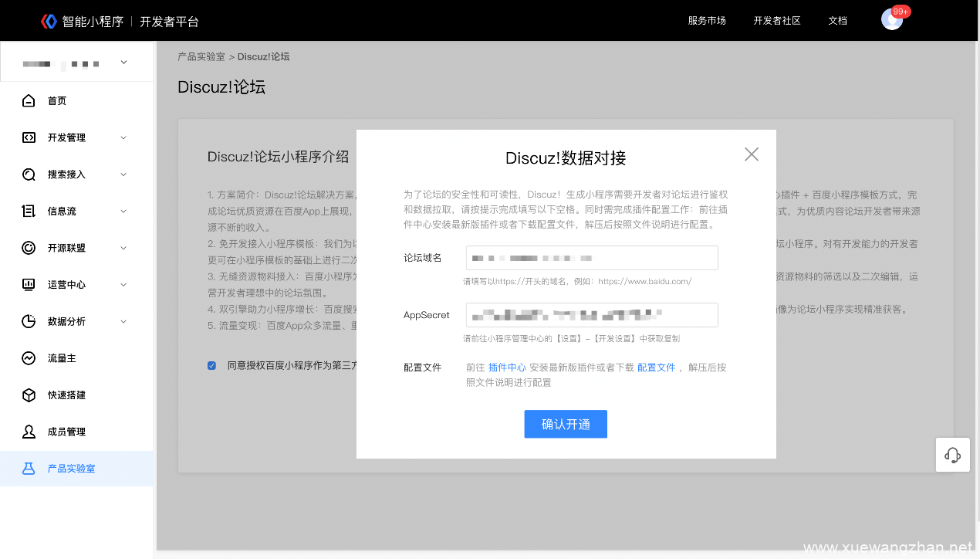This screenshot has width=980, height=559.
Task: Expand the 开发管理 submenu chevron
Action: coord(123,137)
